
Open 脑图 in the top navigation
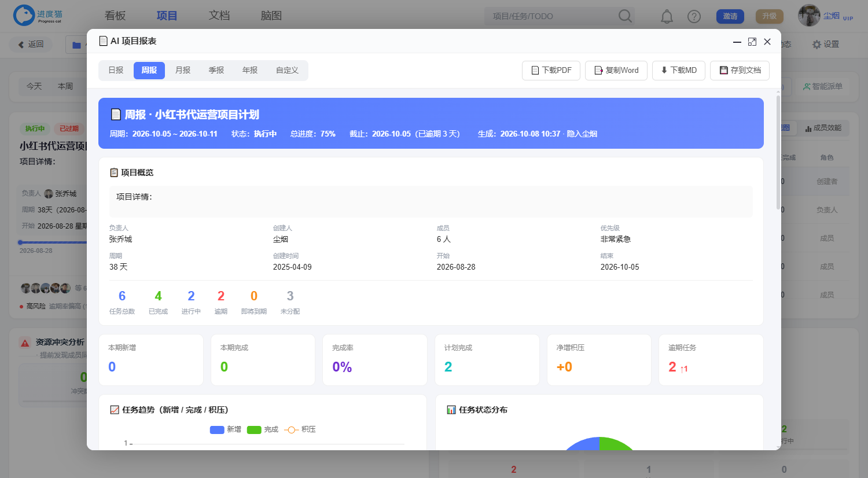[271, 16]
